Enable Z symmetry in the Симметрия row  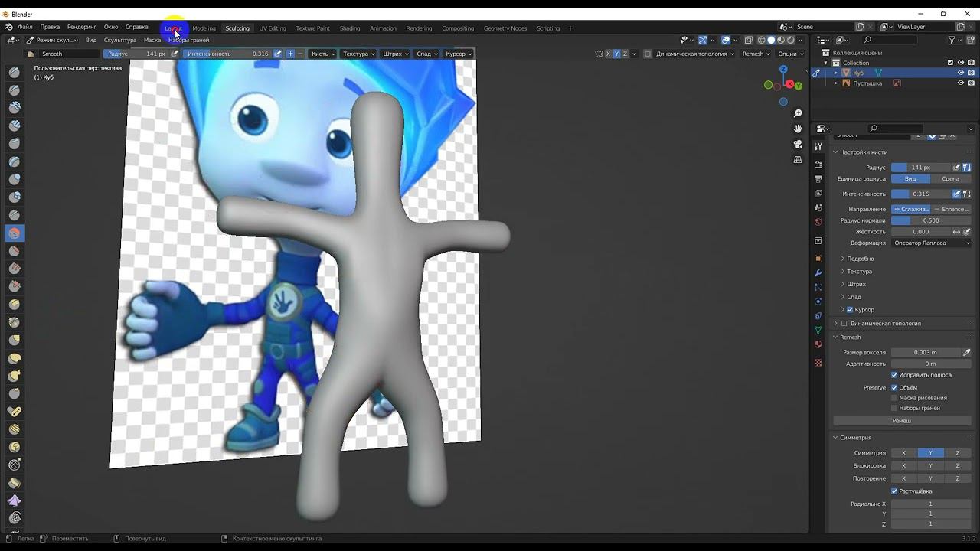click(957, 453)
